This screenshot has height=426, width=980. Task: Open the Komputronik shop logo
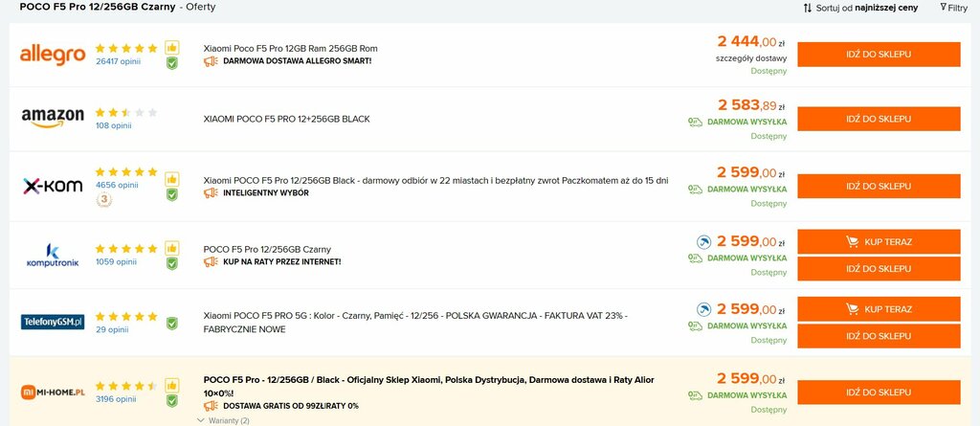53,256
